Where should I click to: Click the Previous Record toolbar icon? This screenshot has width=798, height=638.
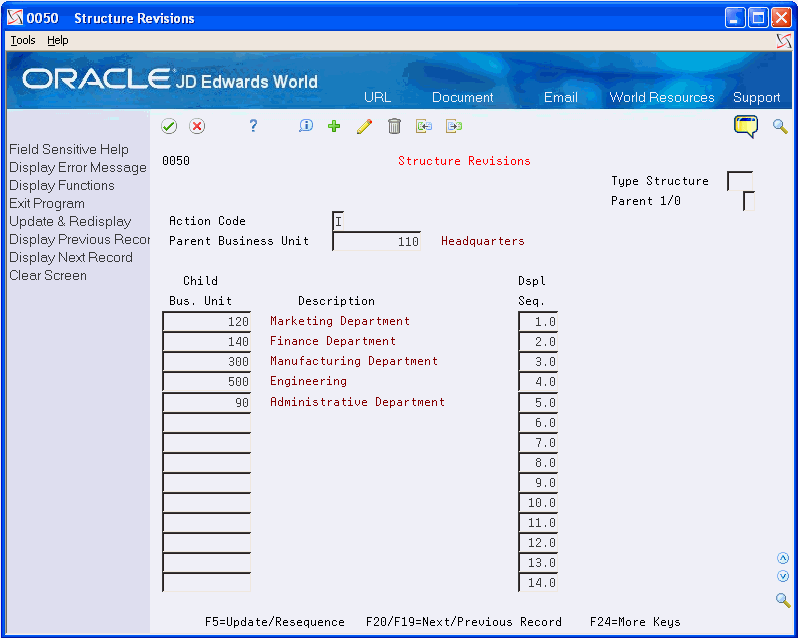point(424,126)
